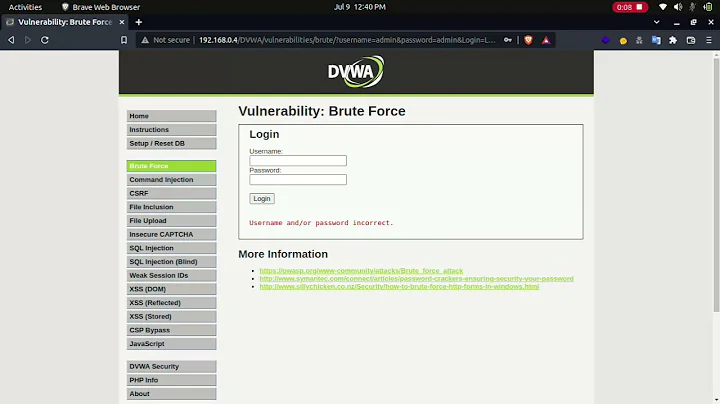Go to Weak Session IDs
The width and height of the screenshot is (720, 404).
(171, 275)
